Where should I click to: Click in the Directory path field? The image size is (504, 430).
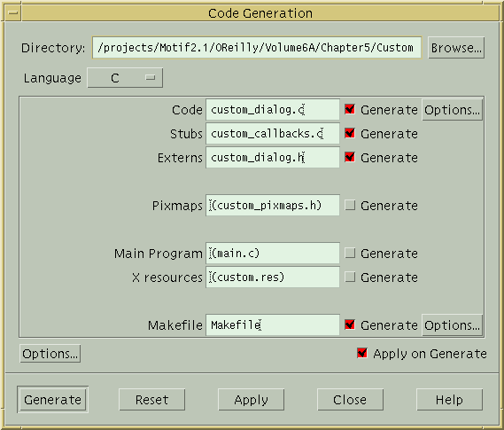point(257,48)
